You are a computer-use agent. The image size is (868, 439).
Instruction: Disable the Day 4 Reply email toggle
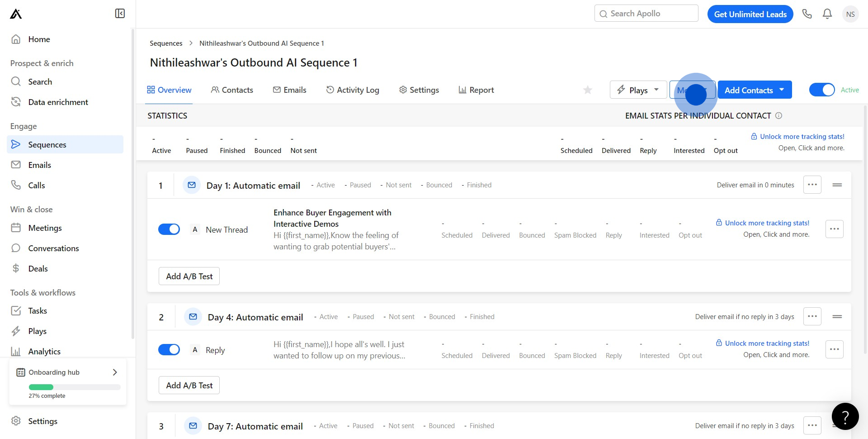point(169,350)
